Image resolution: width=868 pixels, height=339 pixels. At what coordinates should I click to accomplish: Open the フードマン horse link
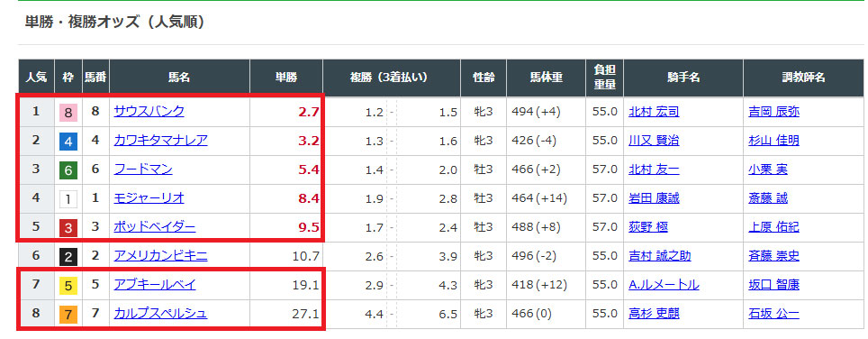point(143,169)
